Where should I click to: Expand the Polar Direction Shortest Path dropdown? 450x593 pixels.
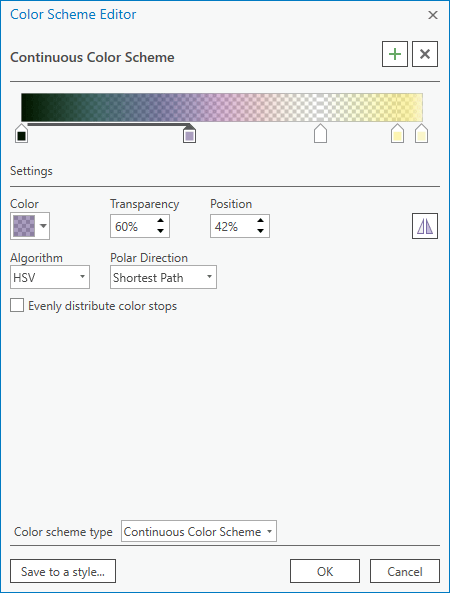click(163, 277)
